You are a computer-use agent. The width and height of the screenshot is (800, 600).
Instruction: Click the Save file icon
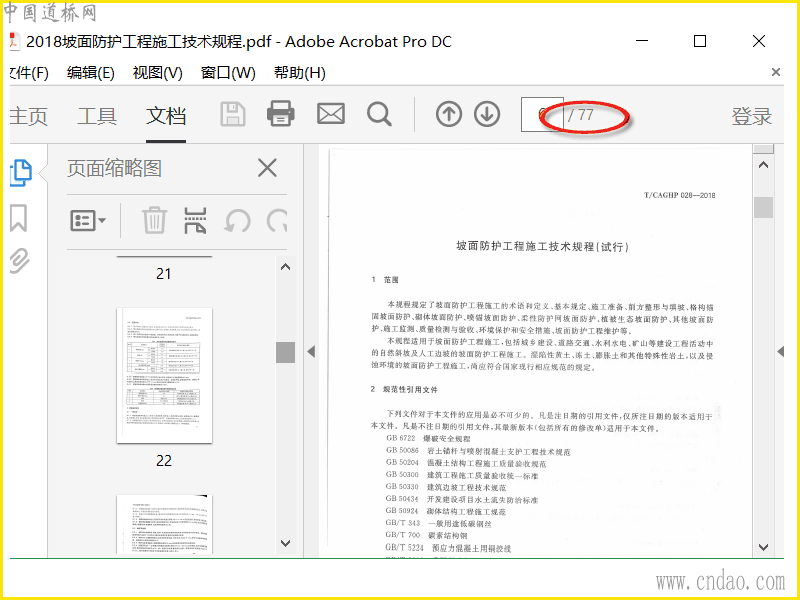[233, 114]
